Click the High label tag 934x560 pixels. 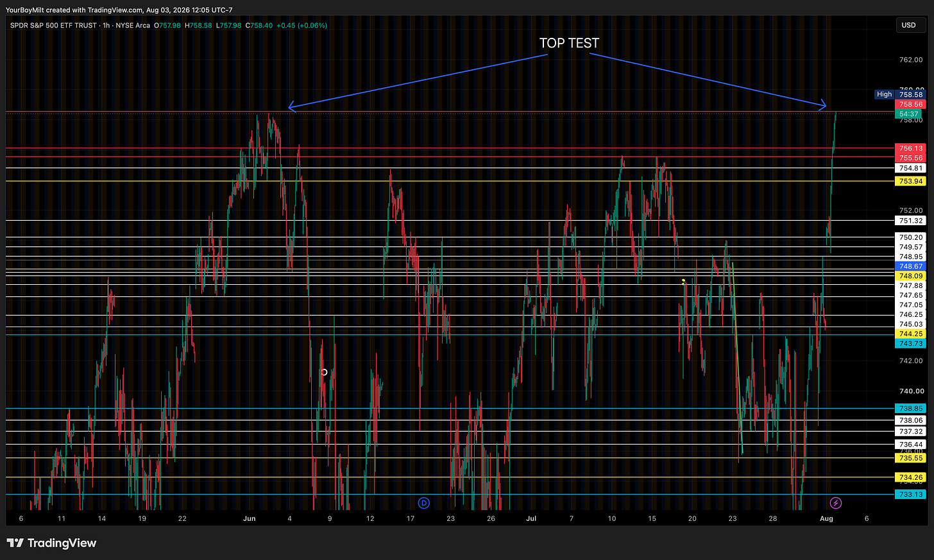tap(884, 94)
